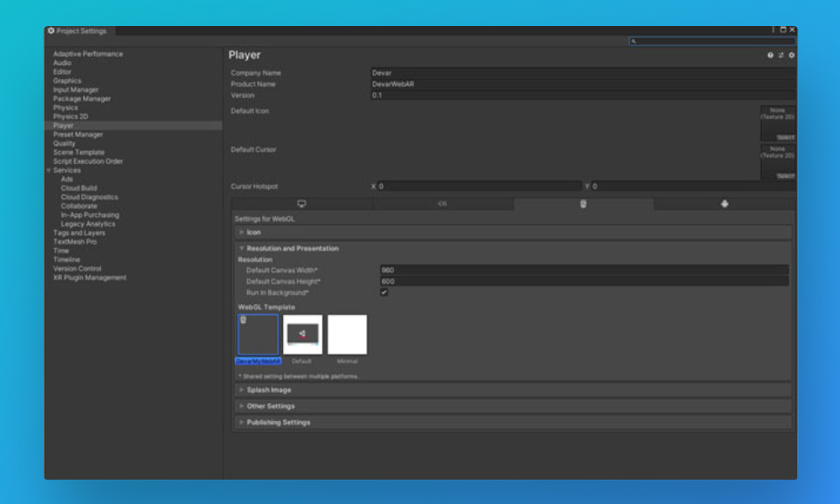Expand the Publishing Settings section

[x=242, y=423]
